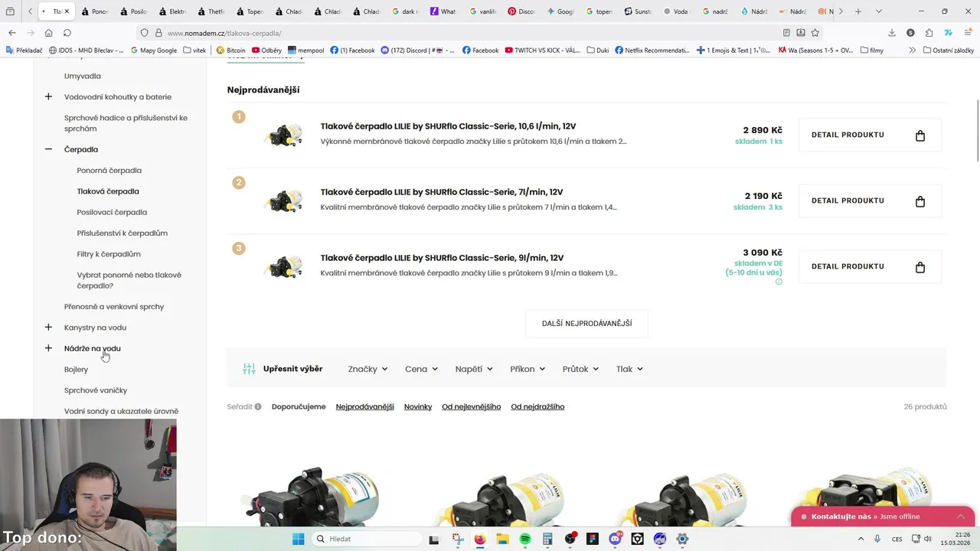Click info icon under DE stock note
The height and width of the screenshot is (551, 980).
click(x=779, y=282)
